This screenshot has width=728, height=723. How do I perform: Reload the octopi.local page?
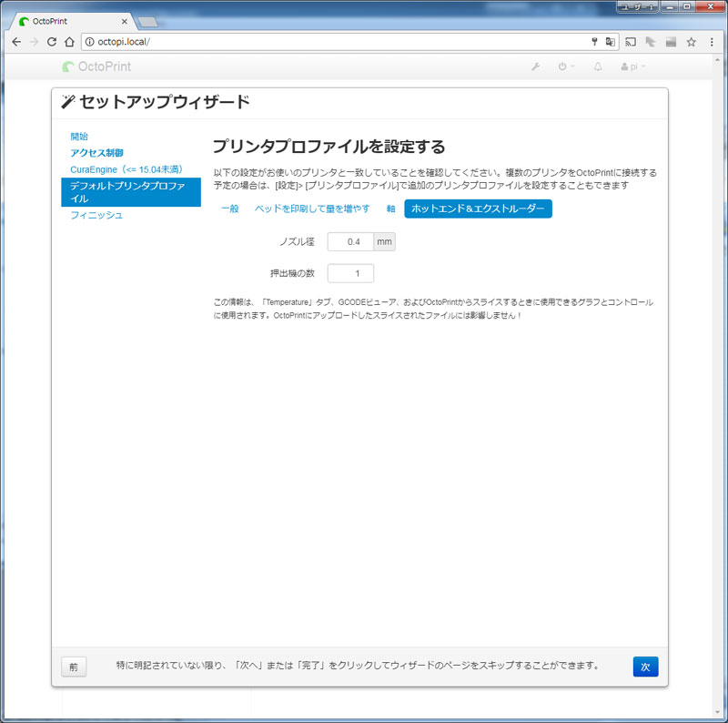coord(52,42)
